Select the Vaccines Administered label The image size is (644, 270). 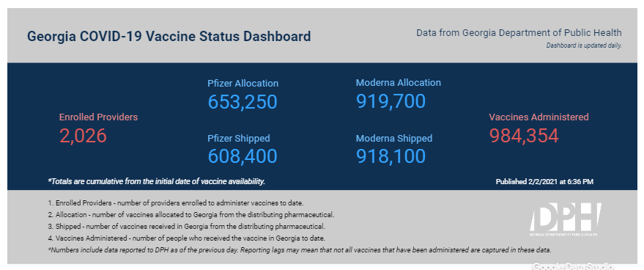538,117
